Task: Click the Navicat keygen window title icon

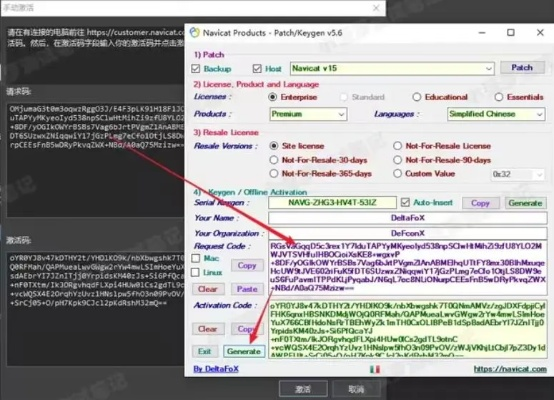Action: point(195,33)
